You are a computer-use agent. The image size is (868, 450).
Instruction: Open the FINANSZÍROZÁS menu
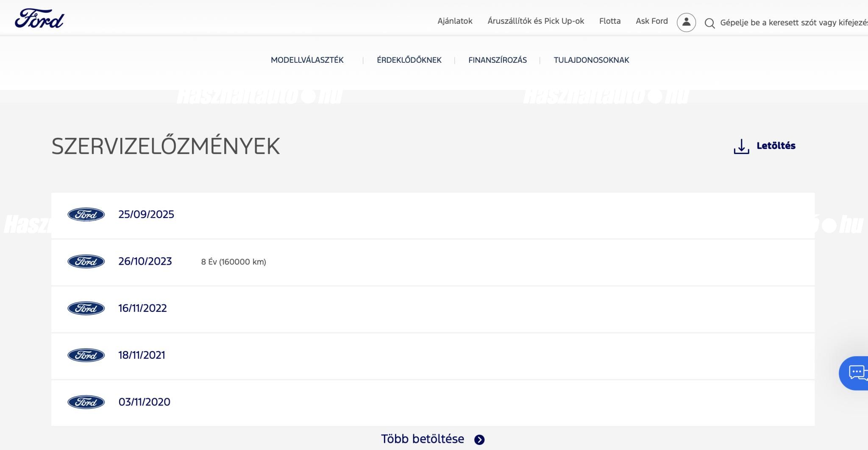(x=498, y=60)
